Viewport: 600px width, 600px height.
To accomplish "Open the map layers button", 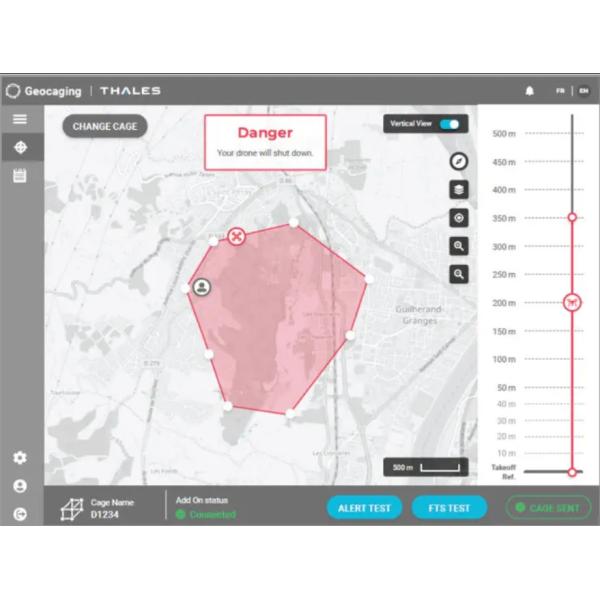I will pyautogui.click(x=459, y=189).
